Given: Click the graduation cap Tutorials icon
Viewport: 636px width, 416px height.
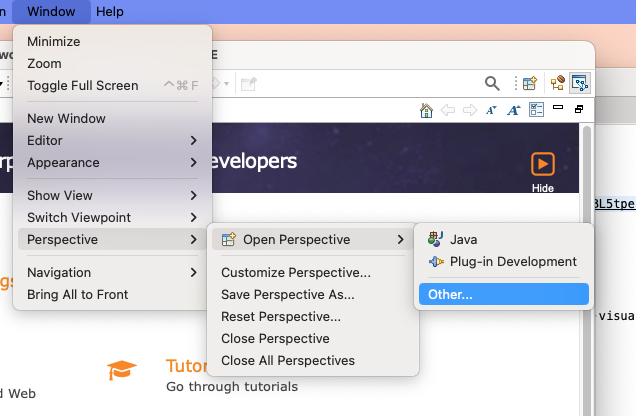Looking at the screenshot, I should [122, 370].
